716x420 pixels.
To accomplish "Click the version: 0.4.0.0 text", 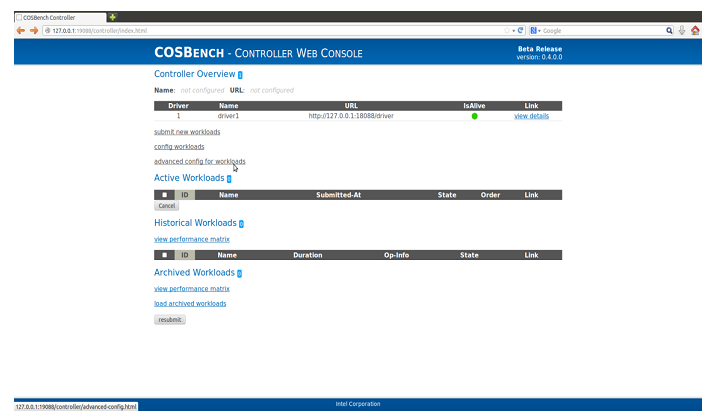I will 539,57.
